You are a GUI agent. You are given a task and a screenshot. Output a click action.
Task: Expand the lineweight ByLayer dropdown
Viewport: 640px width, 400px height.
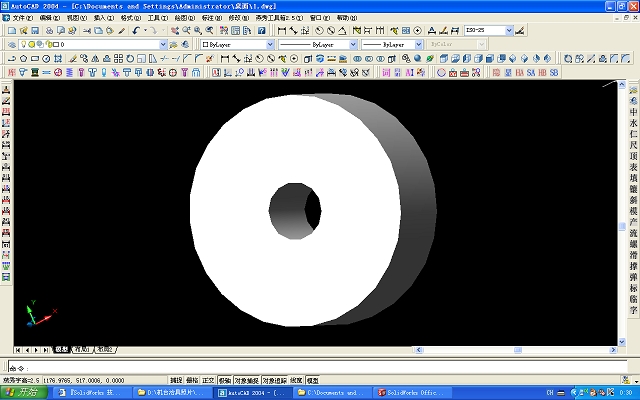click(418, 44)
